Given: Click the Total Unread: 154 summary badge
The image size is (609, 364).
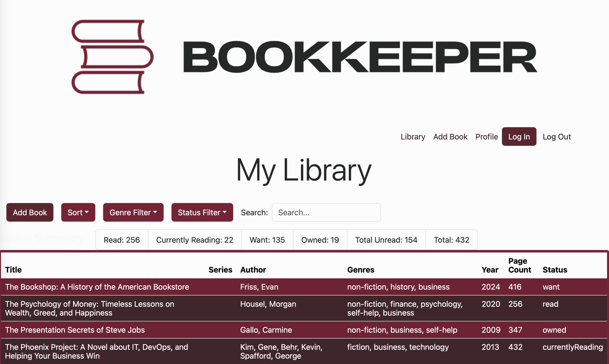Looking at the screenshot, I should (x=386, y=240).
